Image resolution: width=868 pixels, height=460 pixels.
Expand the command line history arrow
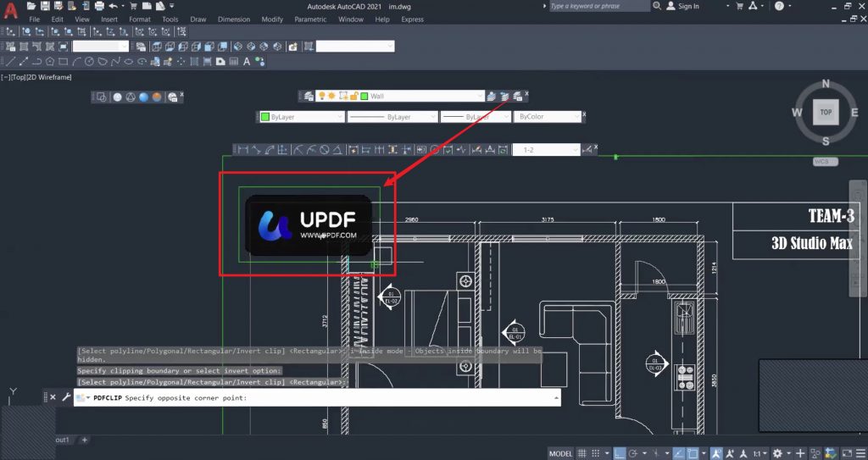[556, 398]
